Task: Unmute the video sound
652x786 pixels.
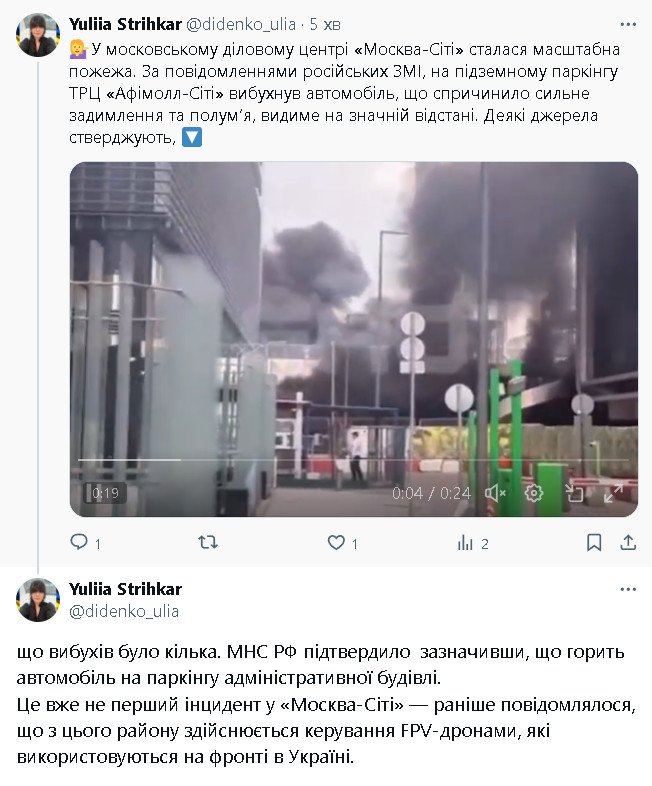Action: [x=495, y=492]
